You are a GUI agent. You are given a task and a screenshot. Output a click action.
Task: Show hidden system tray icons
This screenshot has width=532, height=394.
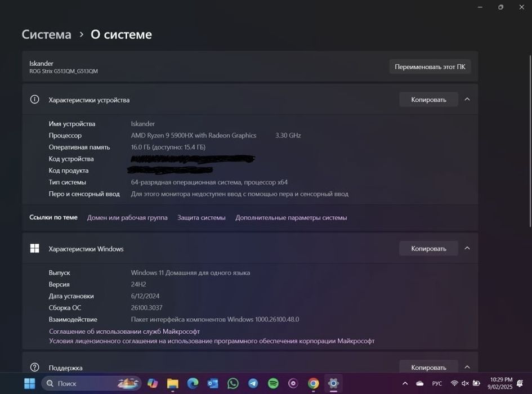tap(405, 383)
